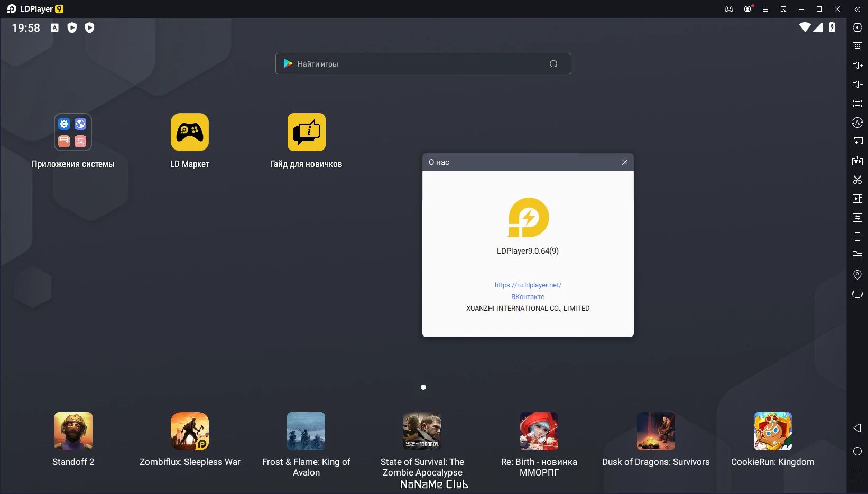
Task: Click the user account icon in title bar
Action: tap(747, 9)
